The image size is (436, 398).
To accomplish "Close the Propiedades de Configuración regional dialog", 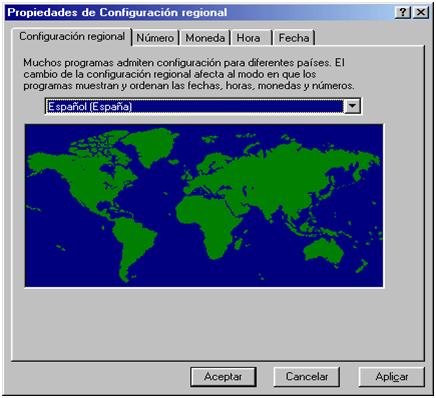I will pyautogui.click(x=421, y=12).
